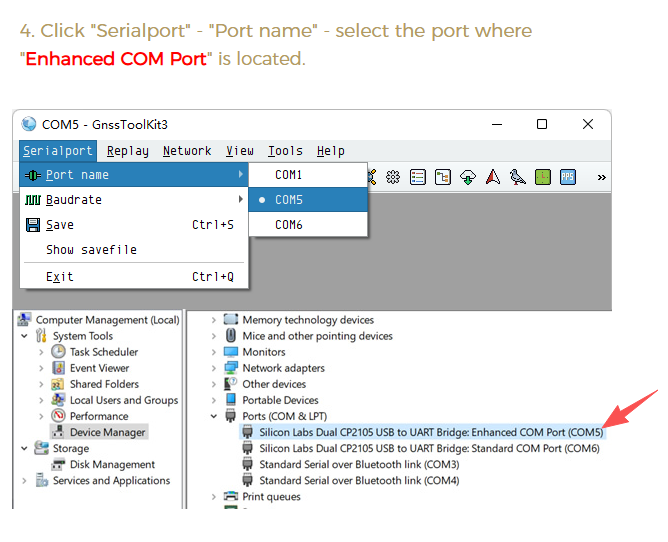Click the green clock toolbar icon
The height and width of the screenshot is (542, 668).
pyautogui.click(x=542, y=177)
